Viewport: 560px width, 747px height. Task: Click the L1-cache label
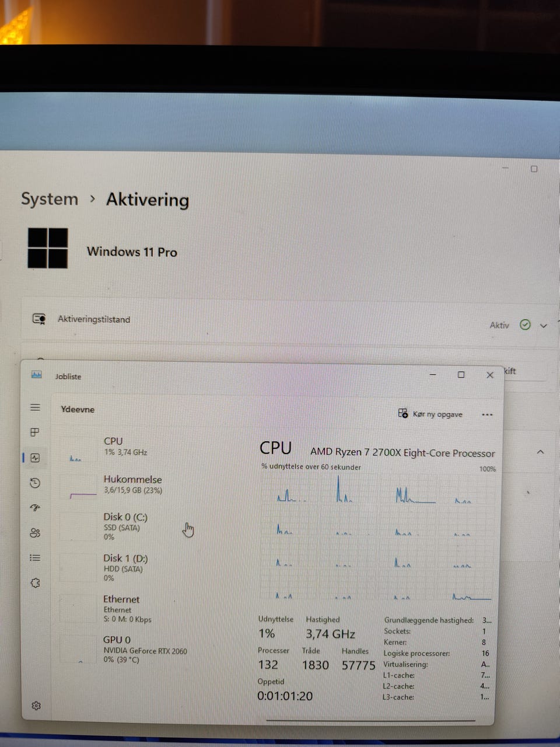click(398, 675)
